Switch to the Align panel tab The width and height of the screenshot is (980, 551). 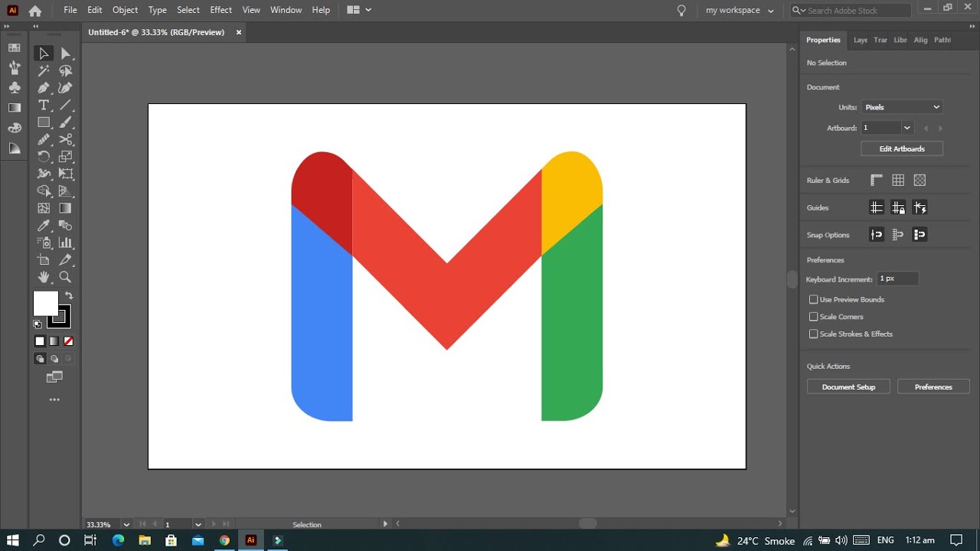click(x=920, y=40)
